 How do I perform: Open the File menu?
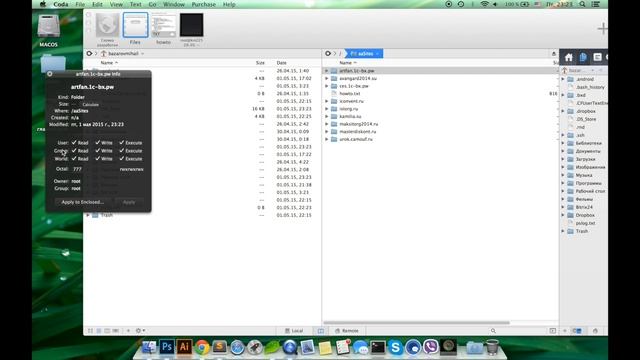80,4
